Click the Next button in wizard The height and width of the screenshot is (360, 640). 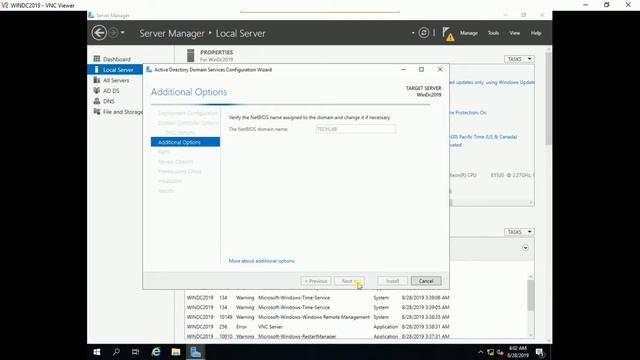[349, 281]
